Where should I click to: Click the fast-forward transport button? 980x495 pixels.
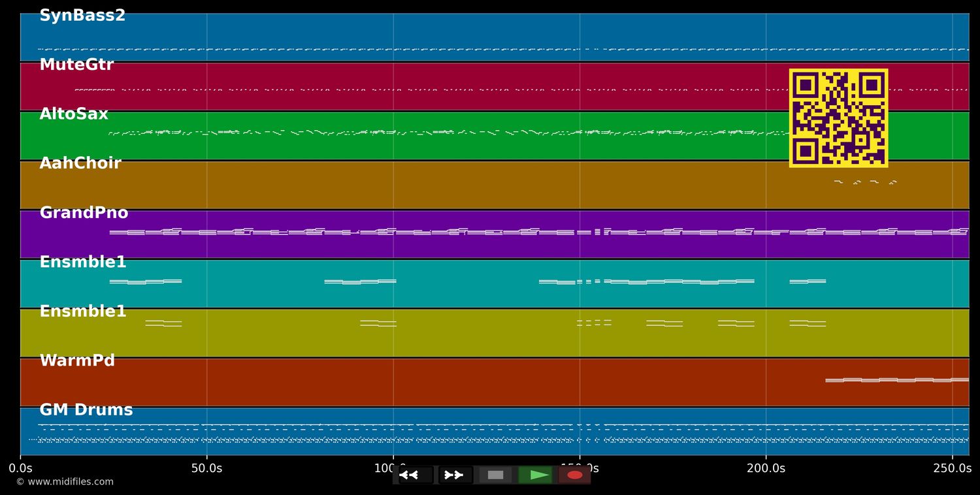click(455, 475)
